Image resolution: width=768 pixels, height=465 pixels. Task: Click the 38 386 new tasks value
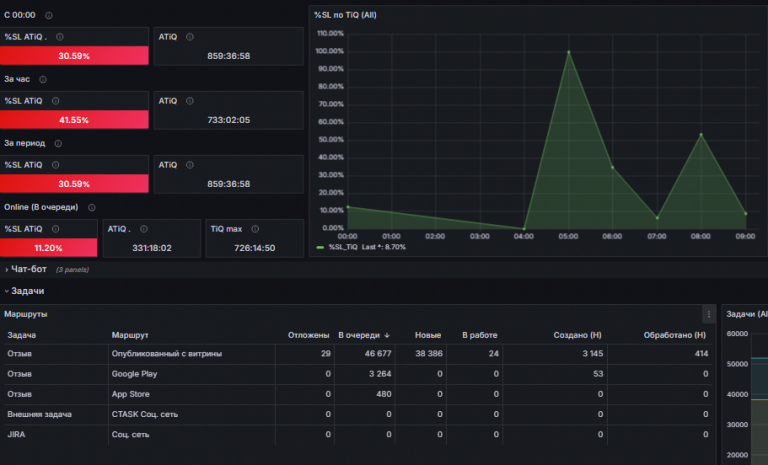[429, 354]
